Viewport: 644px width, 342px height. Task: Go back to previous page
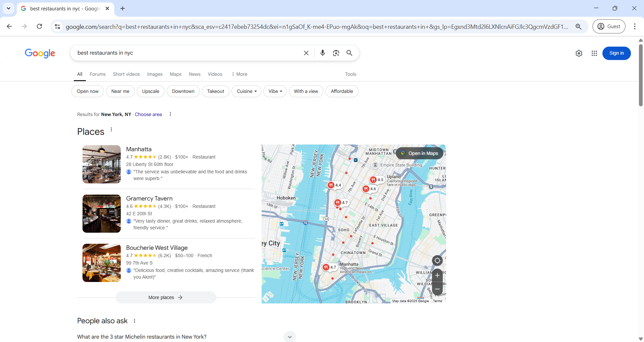[9, 26]
